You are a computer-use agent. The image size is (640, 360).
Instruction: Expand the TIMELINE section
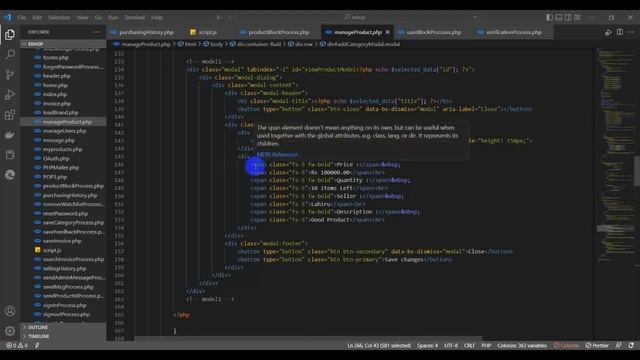point(63,336)
